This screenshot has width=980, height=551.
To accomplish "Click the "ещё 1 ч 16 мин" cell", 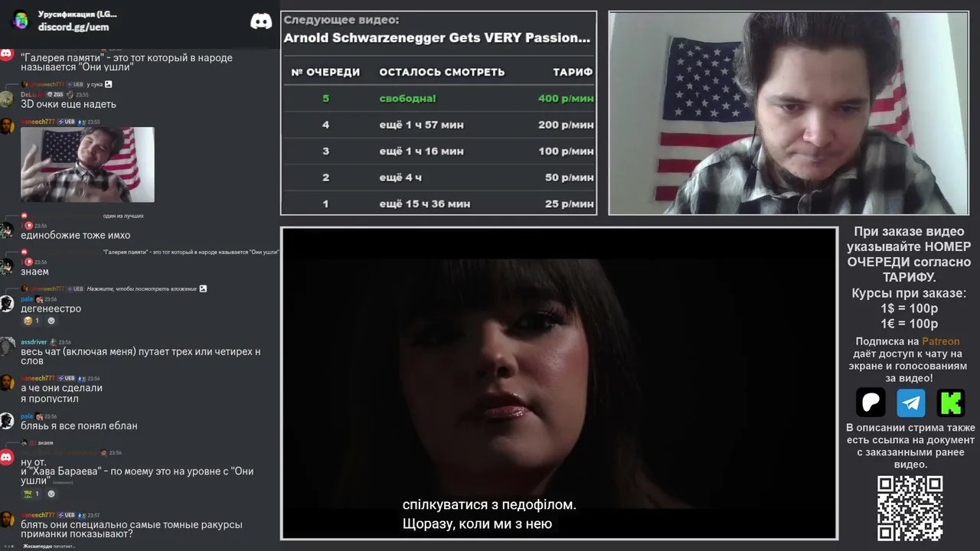I will (421, 152).
